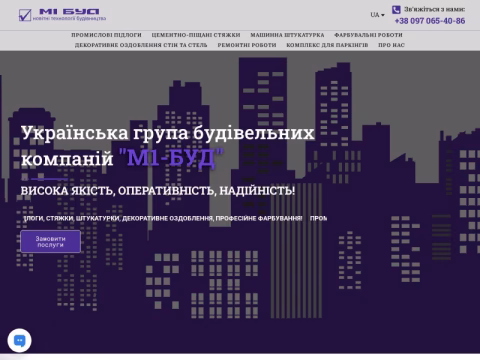Open Декоративне оздоблення стін та стель menu
480x360 pixels.
click(x=141, y=45)
